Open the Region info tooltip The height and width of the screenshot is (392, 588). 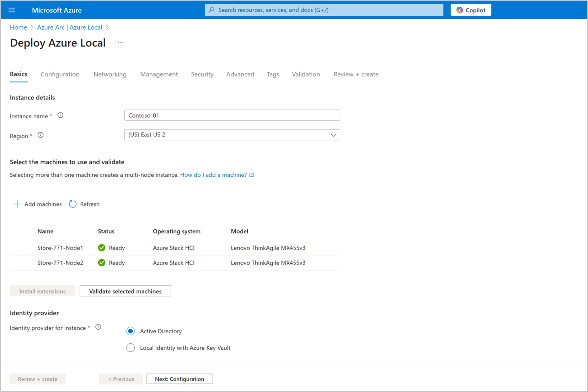click(x=41, y=135)
